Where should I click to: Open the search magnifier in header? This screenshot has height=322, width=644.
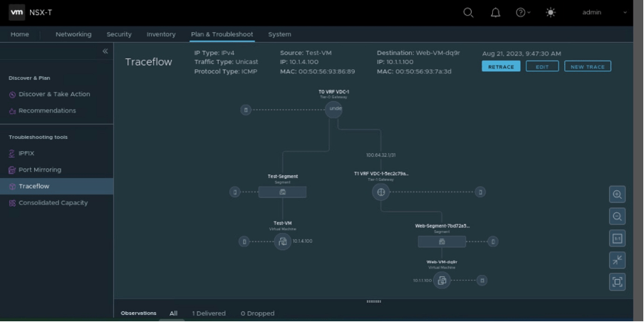click(x=468, y=13)
